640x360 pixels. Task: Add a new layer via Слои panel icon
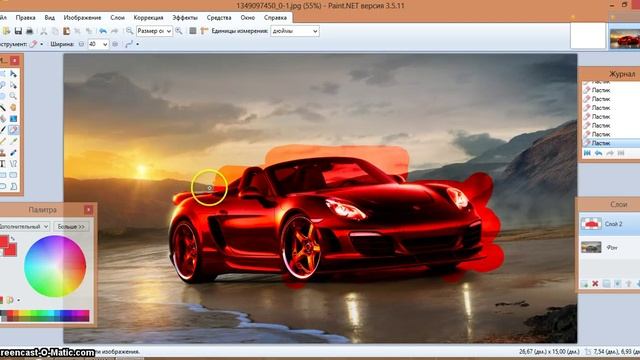pos(584,283)
